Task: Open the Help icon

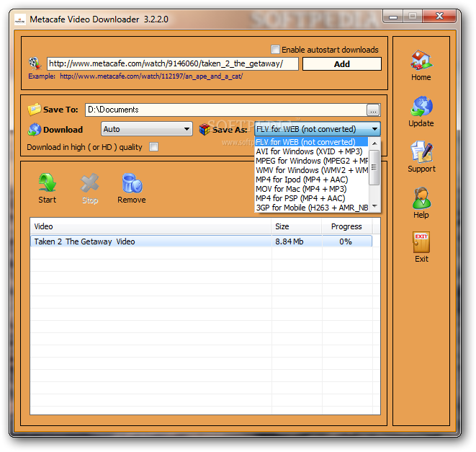Action: click(x=421, y=198)
